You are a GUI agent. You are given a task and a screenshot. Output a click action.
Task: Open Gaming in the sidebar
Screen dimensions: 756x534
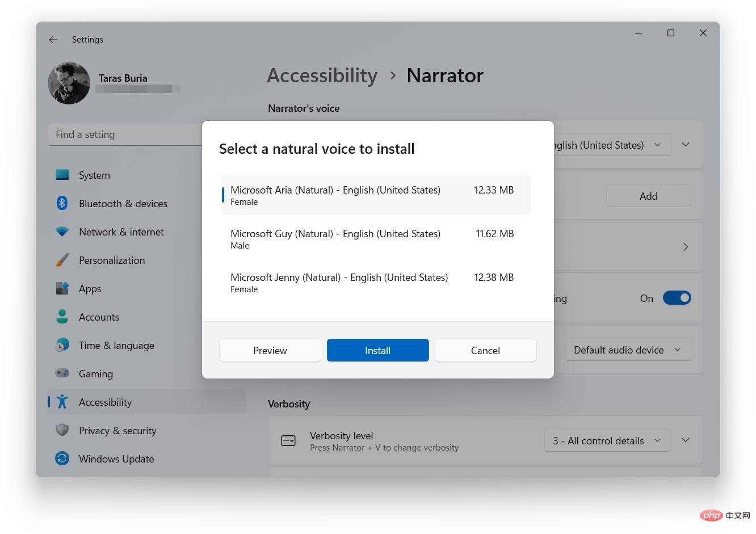coord(96,374)
